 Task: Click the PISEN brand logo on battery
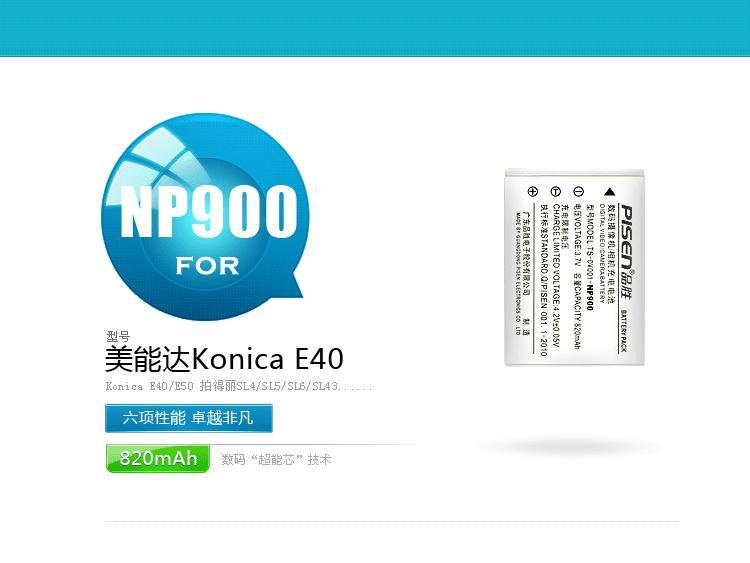tap(627, 251)
